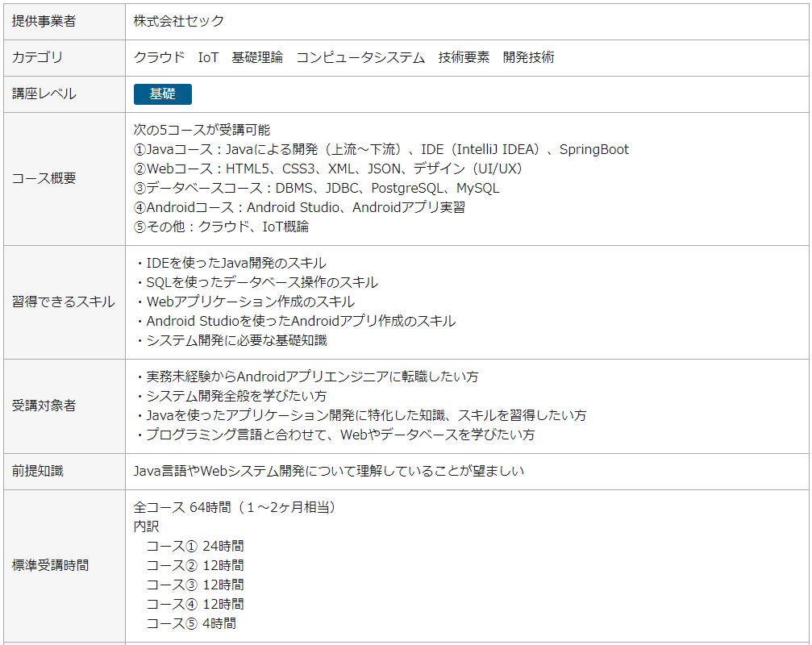Image resolution: width=812 pixels, height=645 pixels.
Task: Click the システム開発全般を学びたい方 bullet
Action: pyautogui.click(x=231, y=396)
